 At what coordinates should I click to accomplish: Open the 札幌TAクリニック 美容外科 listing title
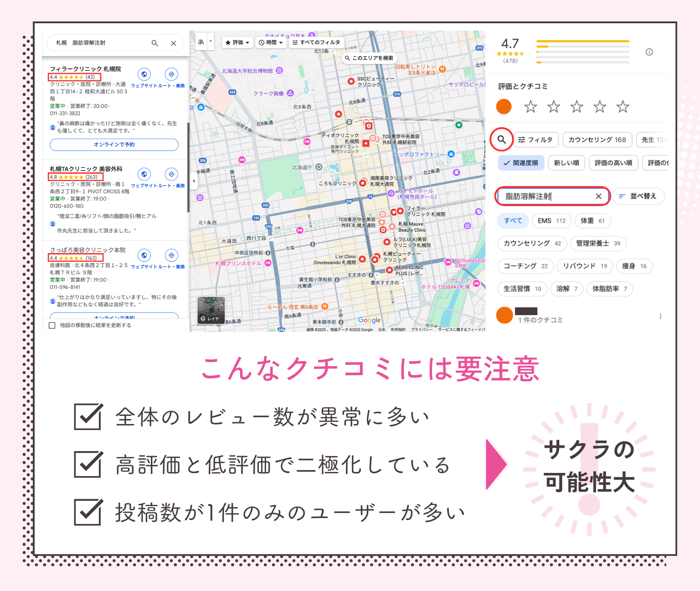tap(86, 169)
